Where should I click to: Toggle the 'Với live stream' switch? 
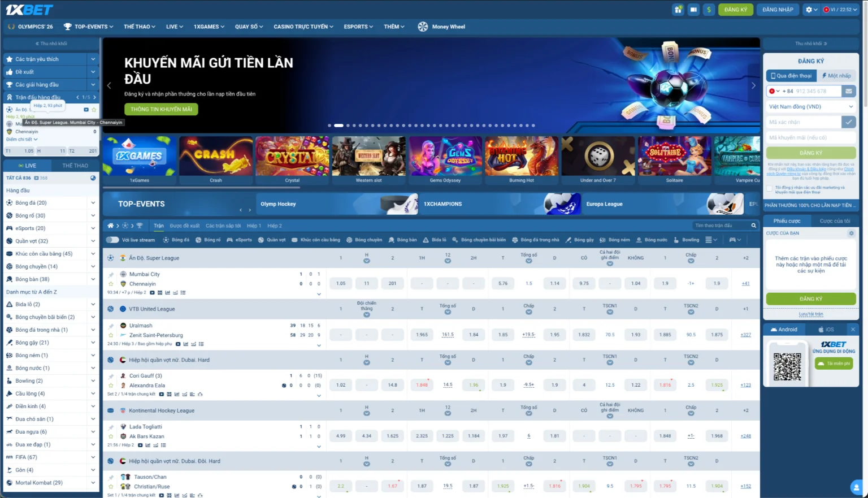[112, 240]
